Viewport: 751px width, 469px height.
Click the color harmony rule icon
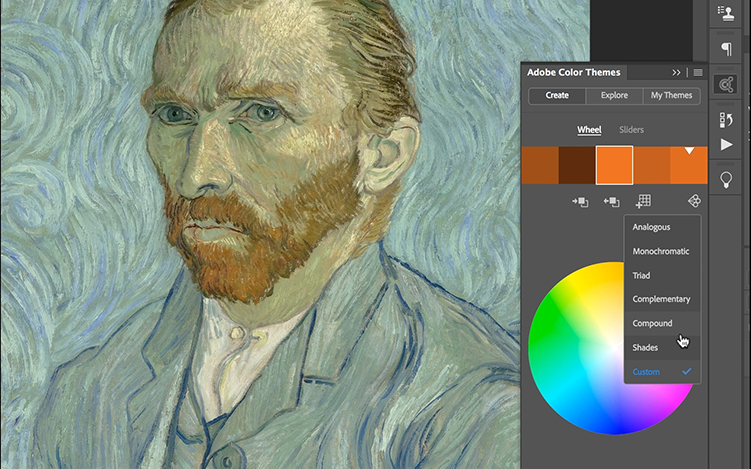(x=695, y=202)
